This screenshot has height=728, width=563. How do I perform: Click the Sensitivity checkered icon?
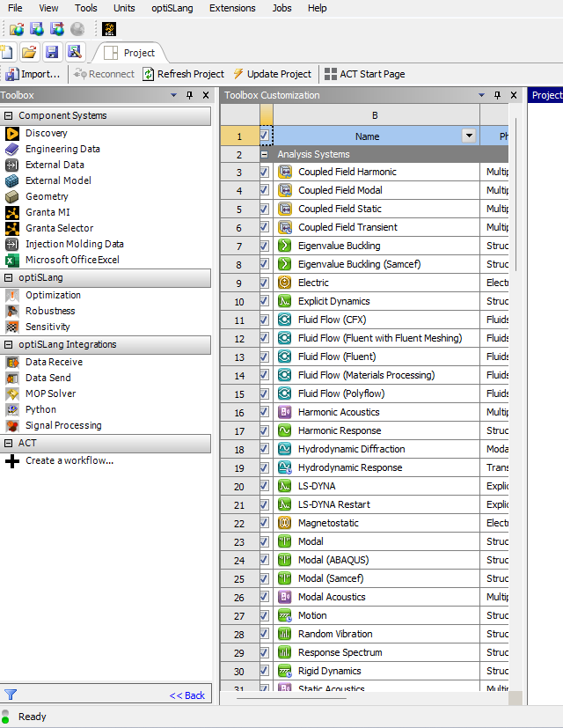point(12,327)
